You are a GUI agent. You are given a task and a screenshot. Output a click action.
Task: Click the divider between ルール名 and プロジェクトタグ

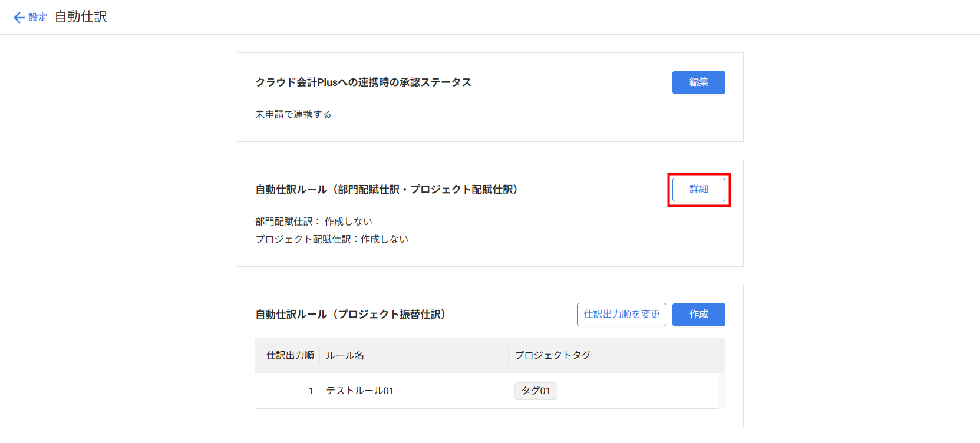tap(508, 355)
